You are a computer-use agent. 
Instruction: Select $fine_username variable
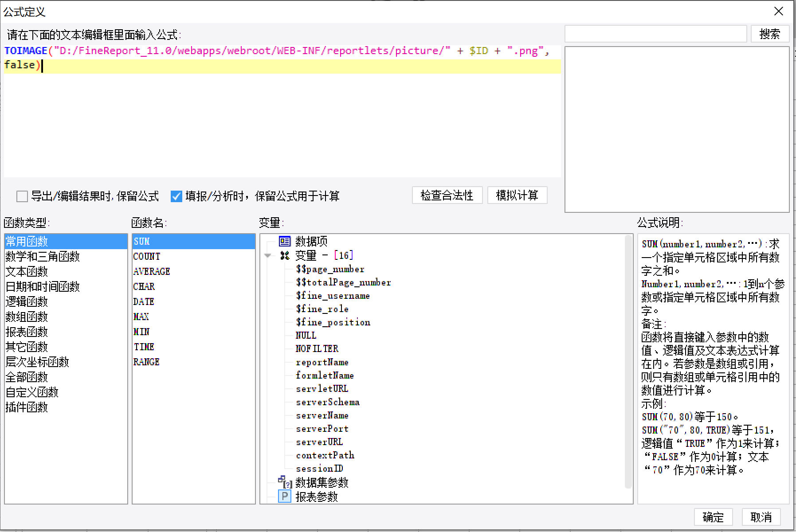[333, 296]
